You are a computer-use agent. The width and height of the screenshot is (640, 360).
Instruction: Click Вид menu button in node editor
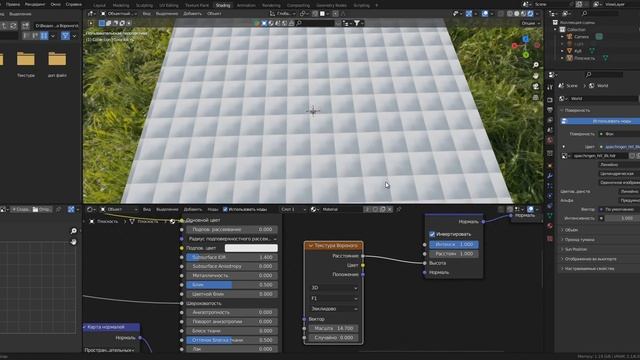click(x=147, y=209)
